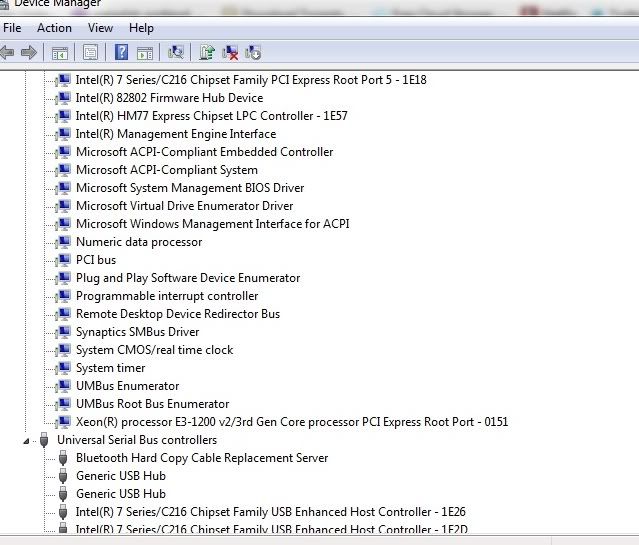Click USB plug icon of Bluetooth Hard Copy Cable
The height and width of the screenshot is (545, 639).
63,458
